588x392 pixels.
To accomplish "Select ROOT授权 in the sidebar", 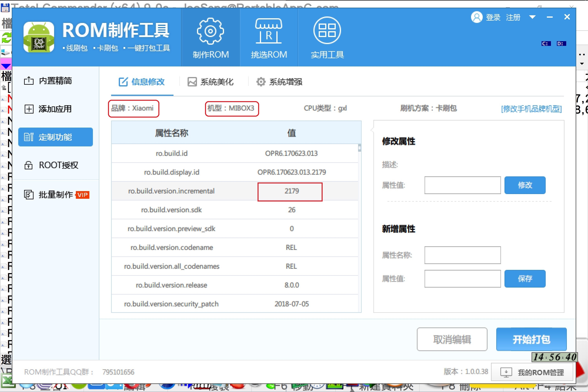I will tap(55, 165).
